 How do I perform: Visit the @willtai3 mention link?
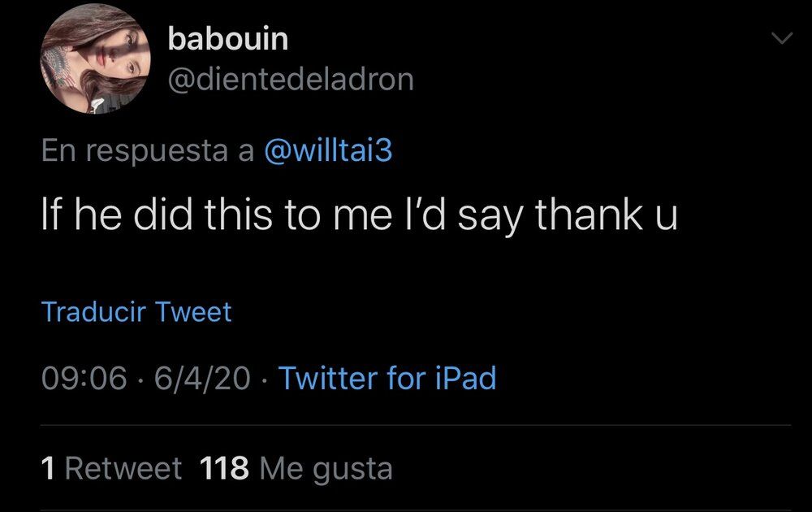(328, 150)
